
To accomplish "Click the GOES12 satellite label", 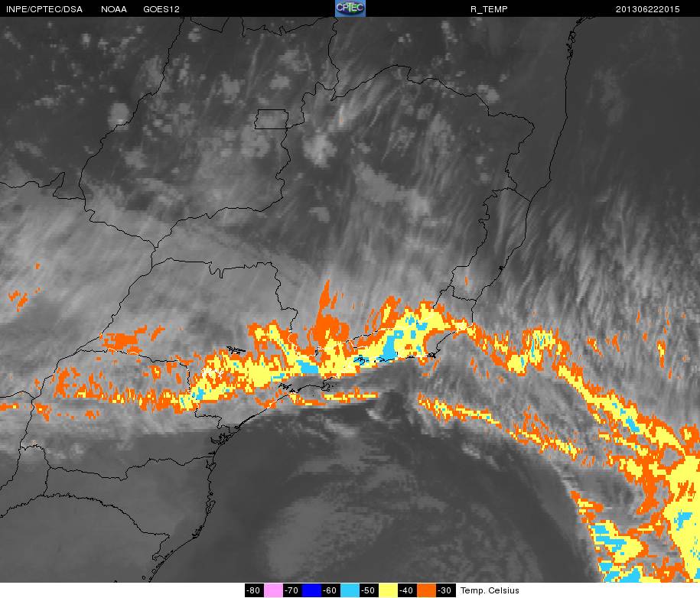I will [161, 9].
